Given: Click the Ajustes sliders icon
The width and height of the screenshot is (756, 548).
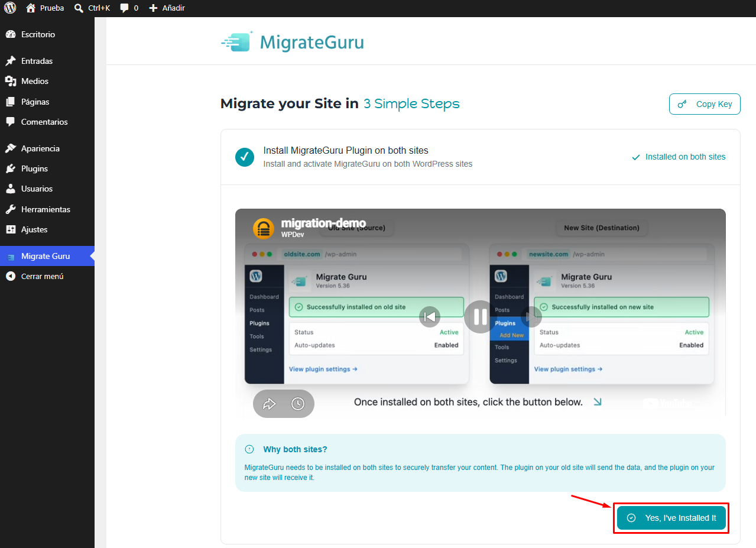Looking at the screenshot, I should click(11, 229).
